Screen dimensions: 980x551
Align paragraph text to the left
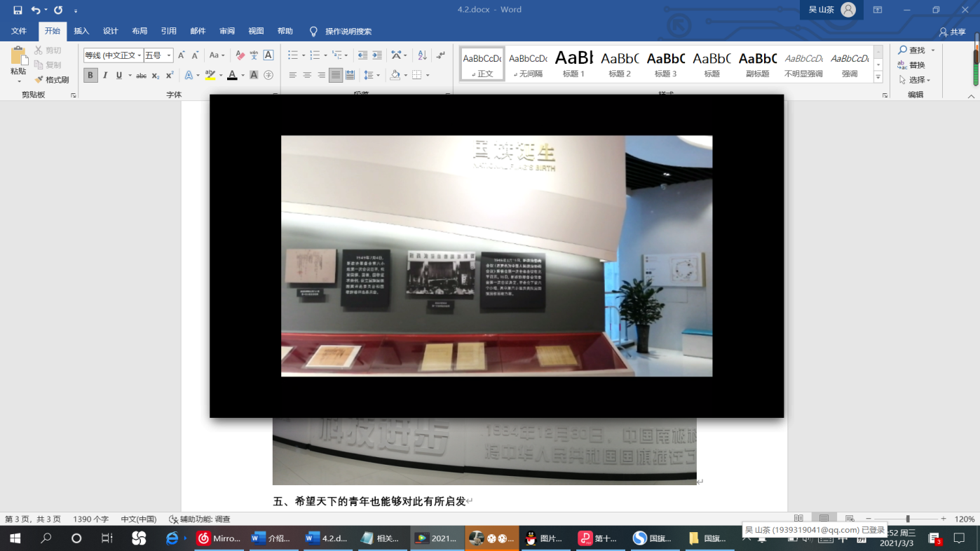(292, 76)
